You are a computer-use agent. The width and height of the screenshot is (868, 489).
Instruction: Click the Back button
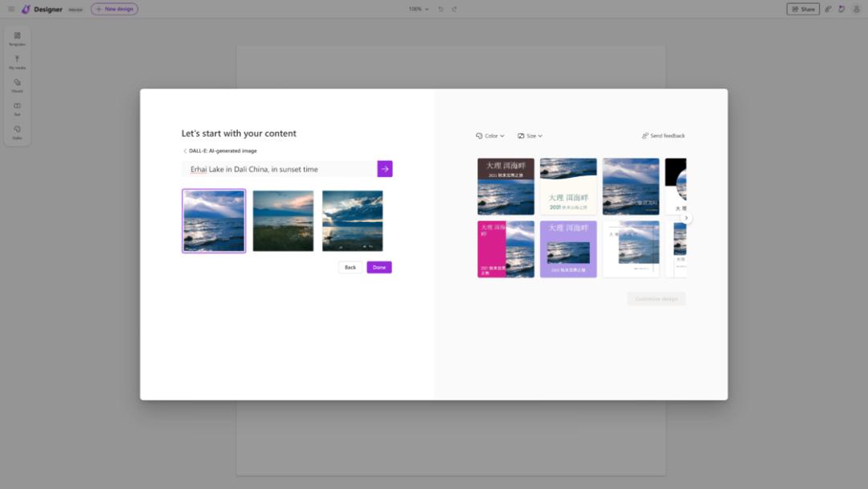(x=350, y=268)
